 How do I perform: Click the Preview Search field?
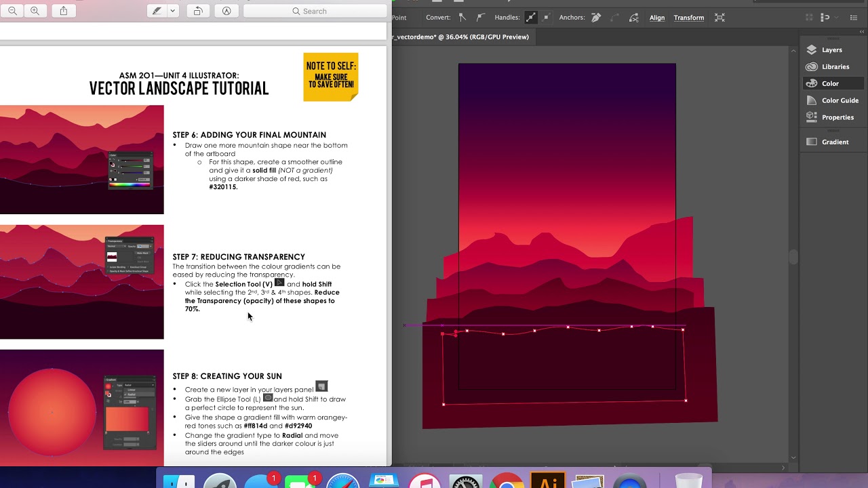pyautogui.click(x=315, y=11)
